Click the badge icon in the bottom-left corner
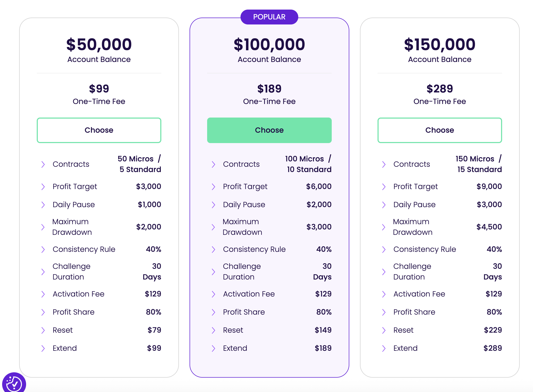533x392 pixels. click(15, 383)
